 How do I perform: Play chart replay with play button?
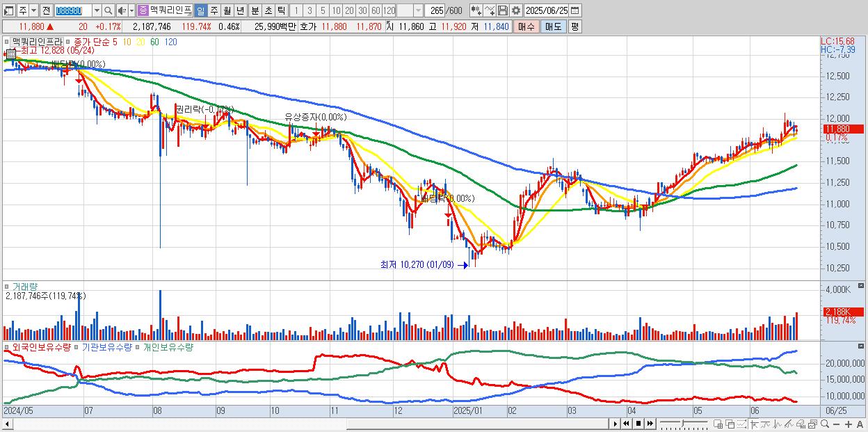615,424
